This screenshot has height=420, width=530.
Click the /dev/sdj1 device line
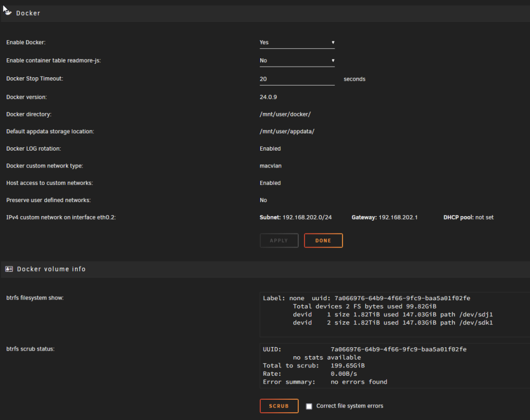393,315
